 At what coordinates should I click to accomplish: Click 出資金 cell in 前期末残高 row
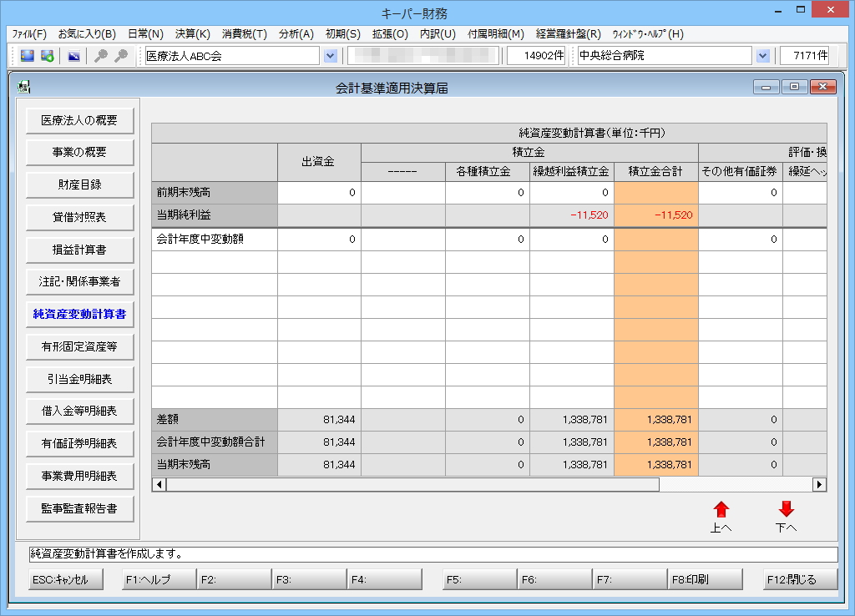click(x=319, y=193)
